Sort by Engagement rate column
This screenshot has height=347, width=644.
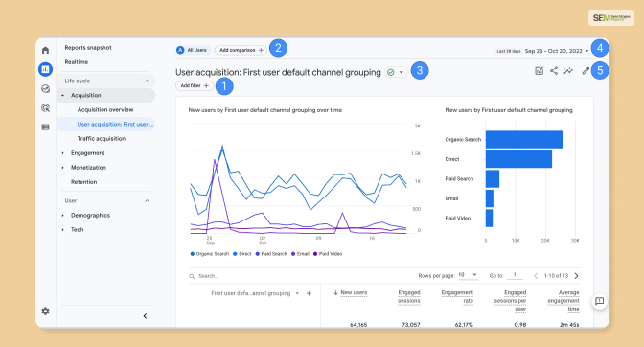457,297
